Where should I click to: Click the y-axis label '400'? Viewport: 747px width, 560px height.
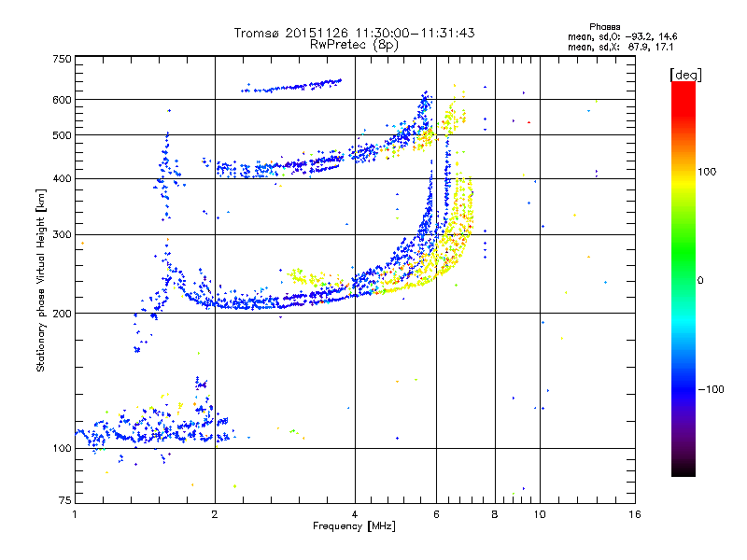coord(63,179)
